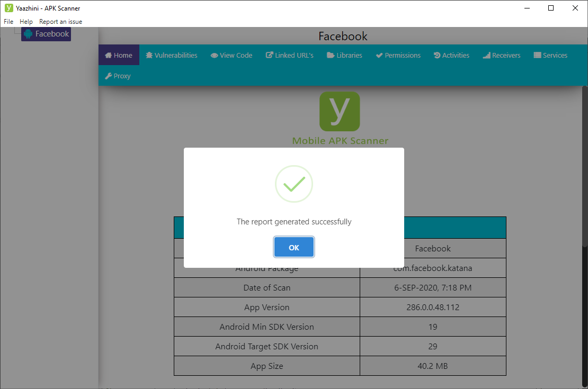This screenshot has height=389, width=588.
Task: Click the Permissions checkmark icon
Action: click(379, 56)
